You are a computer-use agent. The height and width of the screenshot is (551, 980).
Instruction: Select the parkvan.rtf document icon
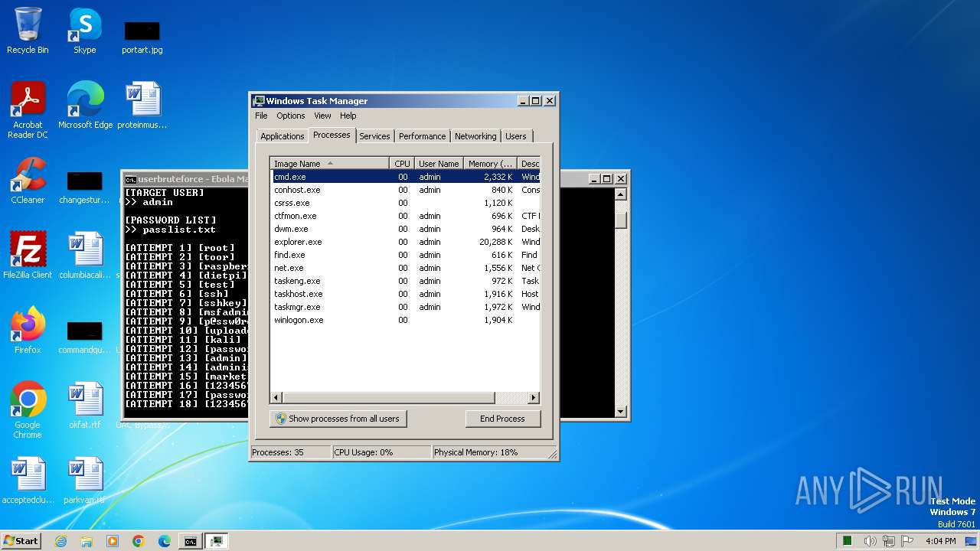(84, 481)
